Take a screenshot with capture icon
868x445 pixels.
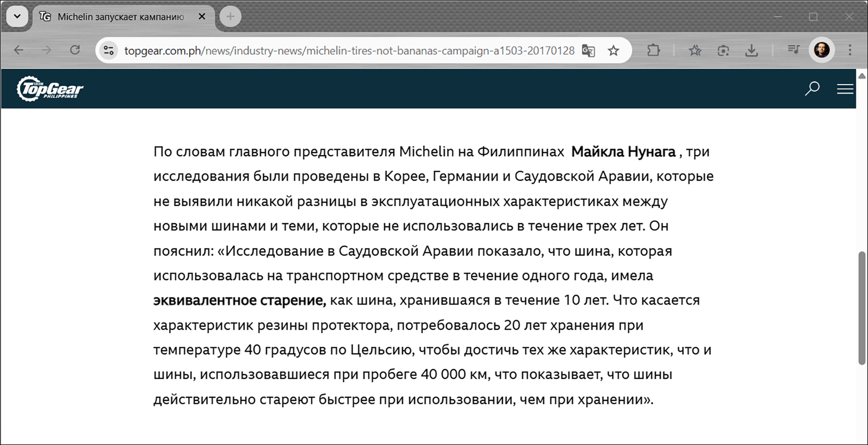click(723, 50)
